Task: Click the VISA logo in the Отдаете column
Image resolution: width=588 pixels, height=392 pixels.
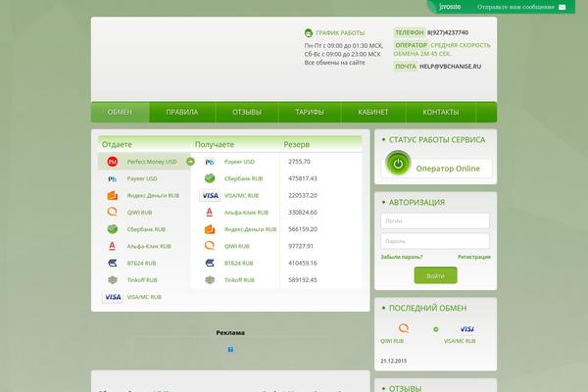Action: [x=113, y=297]
